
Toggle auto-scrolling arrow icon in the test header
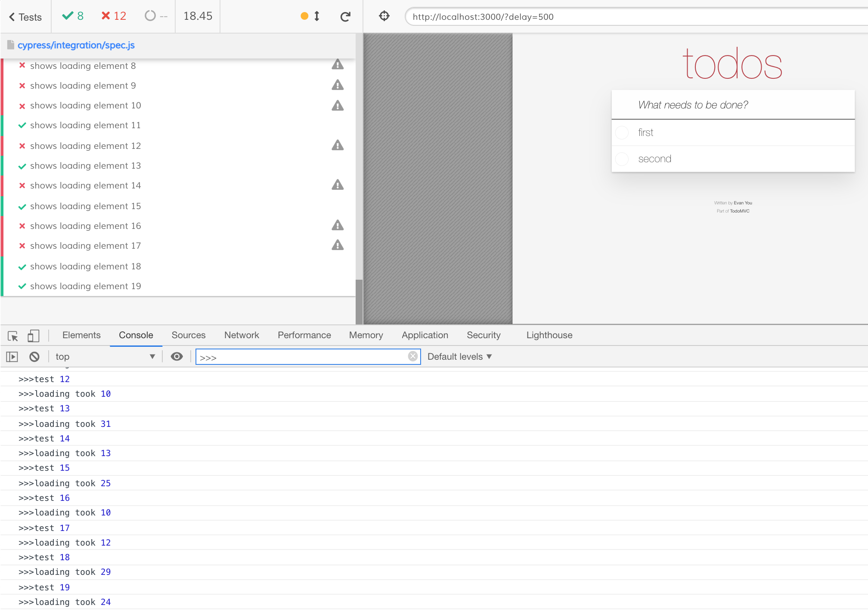(x=317, y=16)
